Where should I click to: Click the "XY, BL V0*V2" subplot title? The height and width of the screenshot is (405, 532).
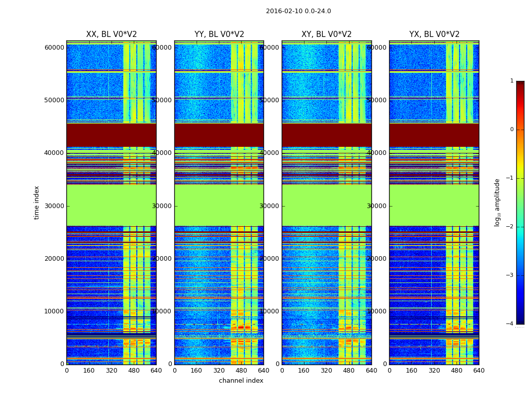pyautogui.click(x=326, y=34)
